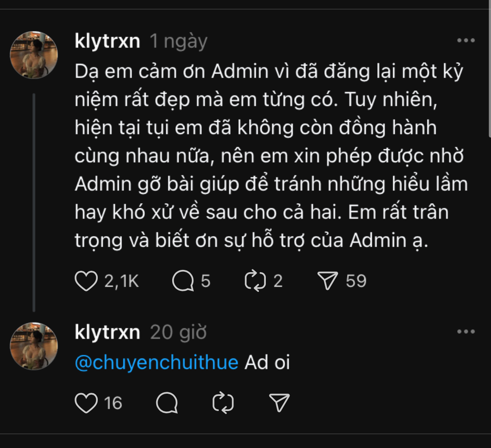Image resolution: width=491 pixels, height=448 pixels.
Task: Open the "1 ngày" timestamp link
Action: [179, 42]
